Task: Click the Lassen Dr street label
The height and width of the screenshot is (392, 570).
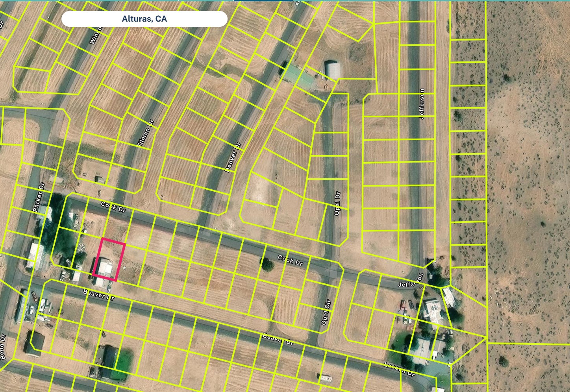Action: [x=399, y=369]
